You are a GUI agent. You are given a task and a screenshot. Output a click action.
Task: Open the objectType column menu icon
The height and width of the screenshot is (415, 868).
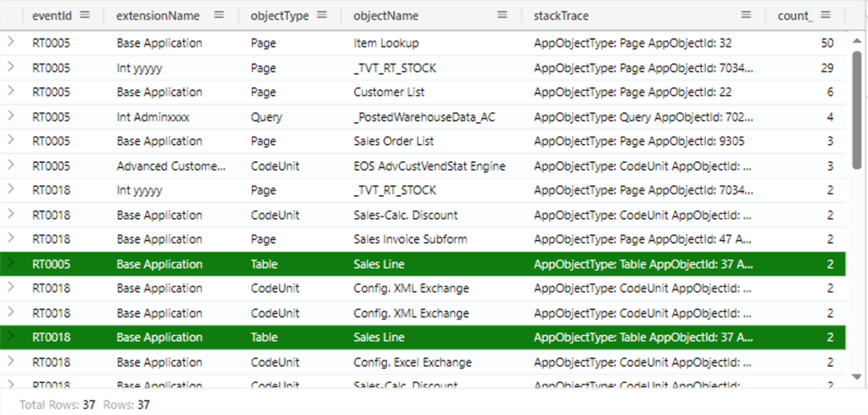tap(325, 15)
